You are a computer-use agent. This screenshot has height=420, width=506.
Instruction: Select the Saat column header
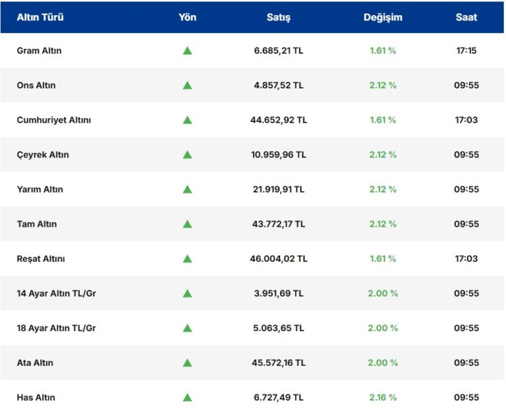(466, 18)
